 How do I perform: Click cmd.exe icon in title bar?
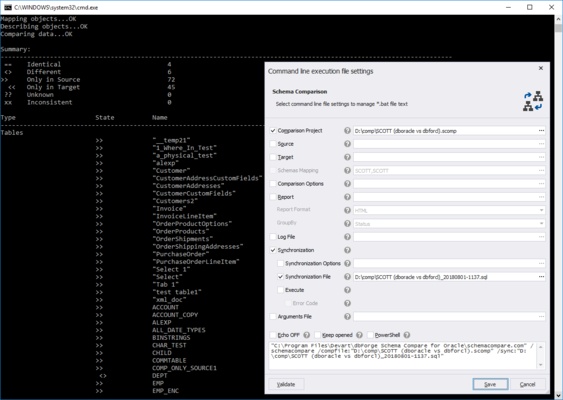[x=8, y=7]
